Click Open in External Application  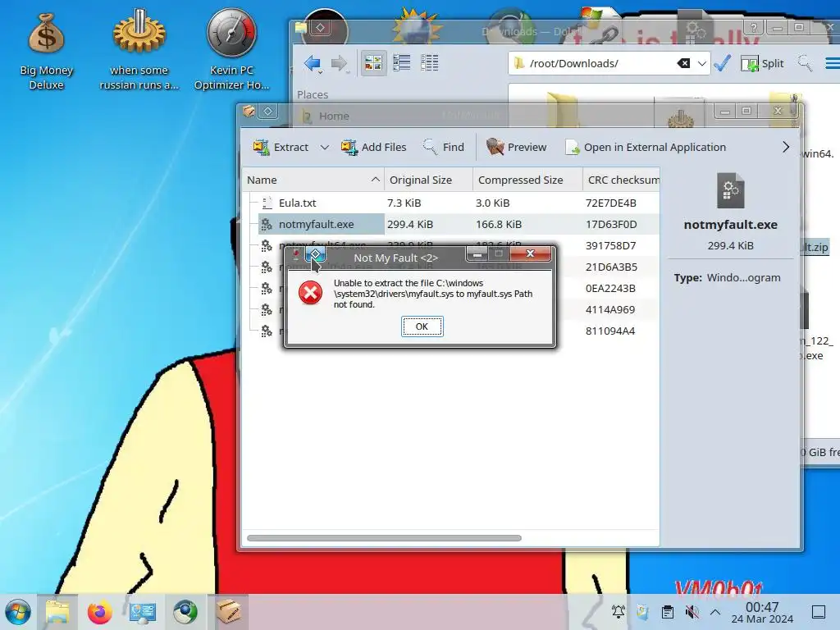tap(646, 148)
